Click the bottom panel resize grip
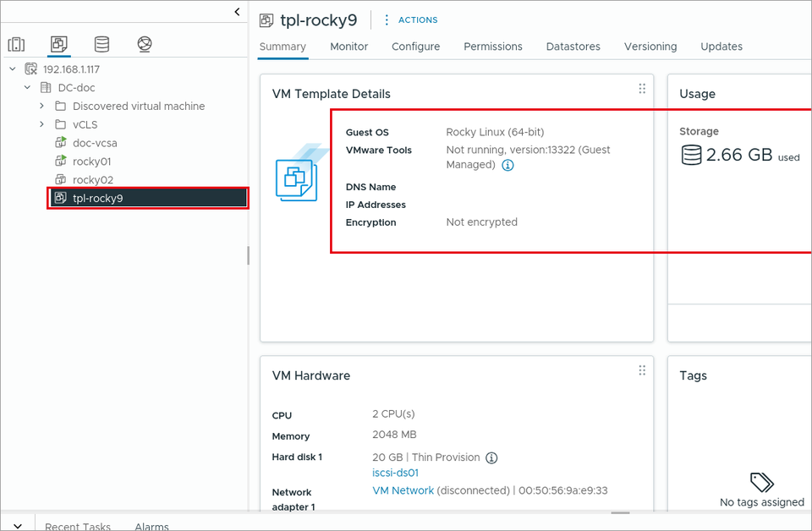This screenshot has width=812, height=531. (620, 513)
